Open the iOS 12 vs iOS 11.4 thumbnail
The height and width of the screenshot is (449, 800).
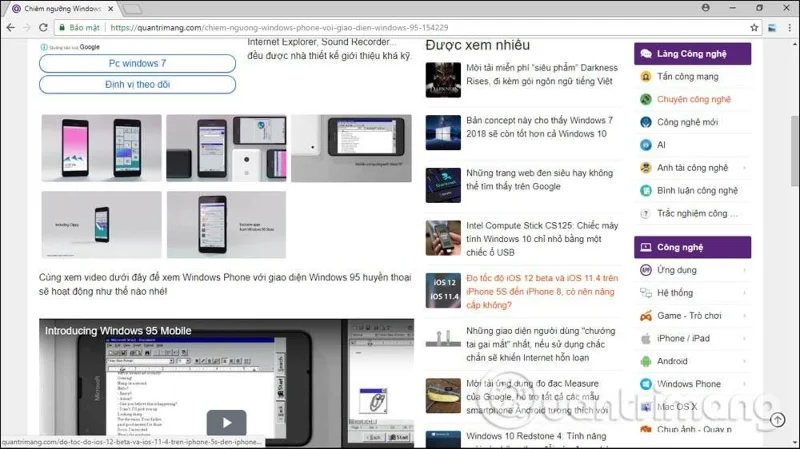coord(443,290)
